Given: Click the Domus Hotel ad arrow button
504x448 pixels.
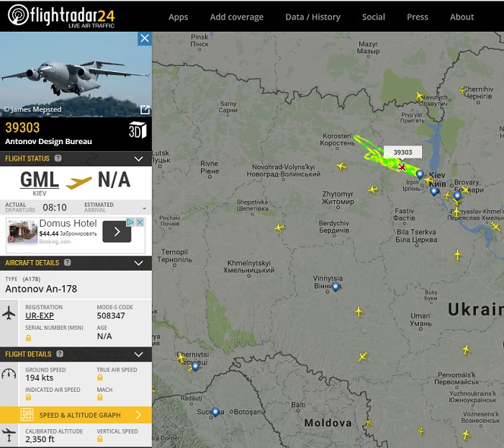Looking at the screenshot, I should click(117, 231).
